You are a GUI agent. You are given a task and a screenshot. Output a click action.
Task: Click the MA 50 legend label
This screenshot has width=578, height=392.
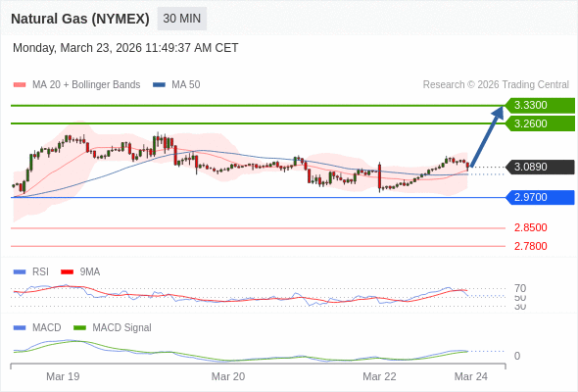click(x=186, y=85)
